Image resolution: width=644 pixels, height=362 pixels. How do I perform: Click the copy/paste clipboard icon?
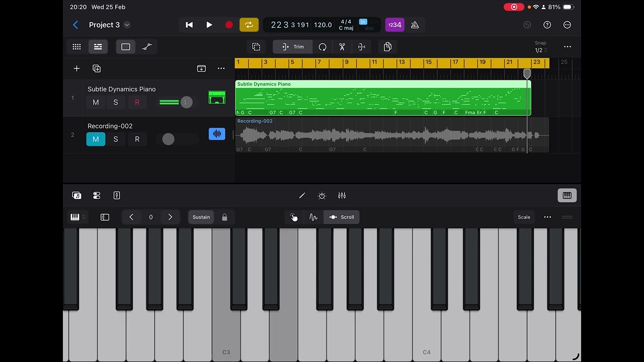[x=387, y=47]
